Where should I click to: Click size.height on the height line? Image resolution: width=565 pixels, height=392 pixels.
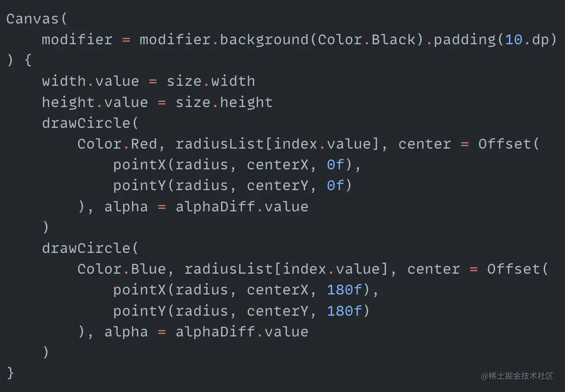click(x=224, y=102)
